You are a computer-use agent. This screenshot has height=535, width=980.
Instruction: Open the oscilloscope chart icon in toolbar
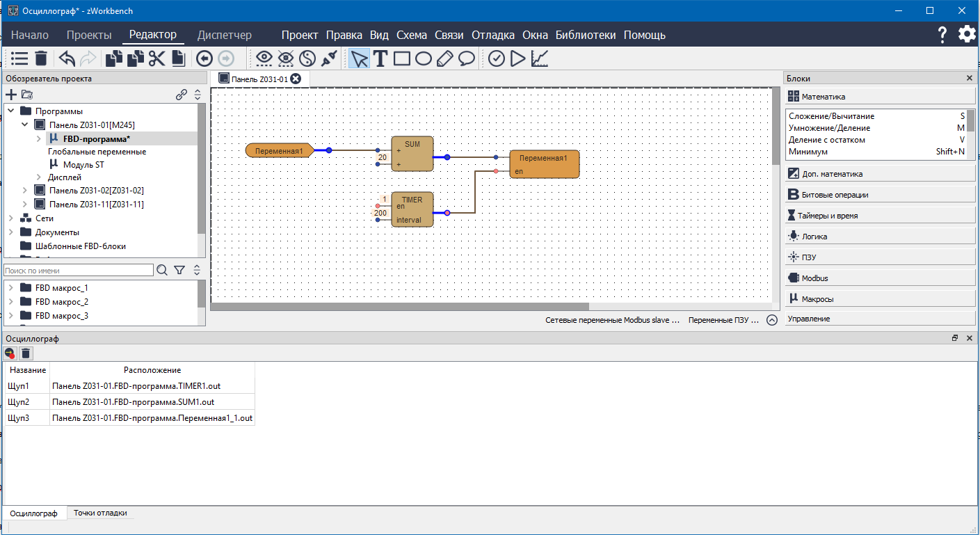(x=539, y=59)
